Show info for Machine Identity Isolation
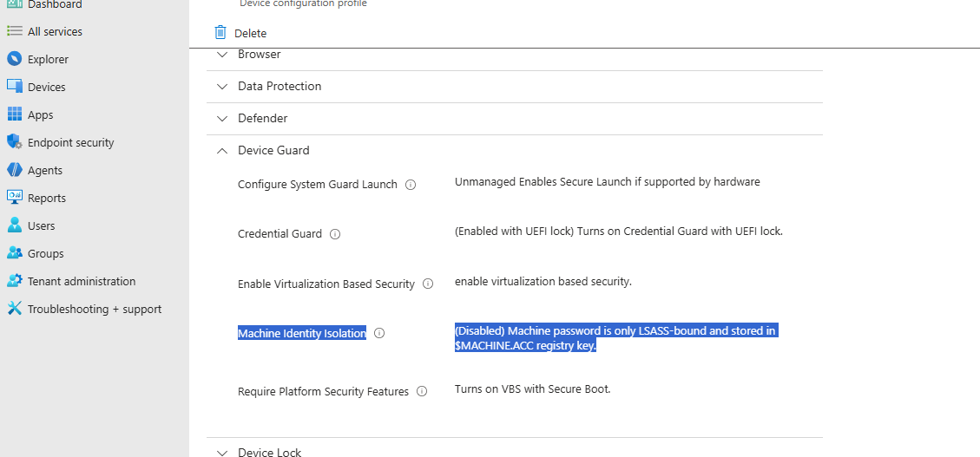 pos(379,333)
